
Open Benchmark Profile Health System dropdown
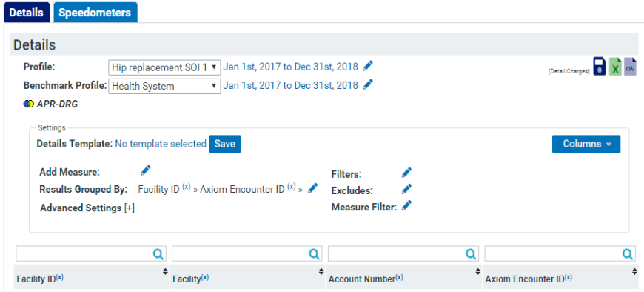(x=164, y=87)
